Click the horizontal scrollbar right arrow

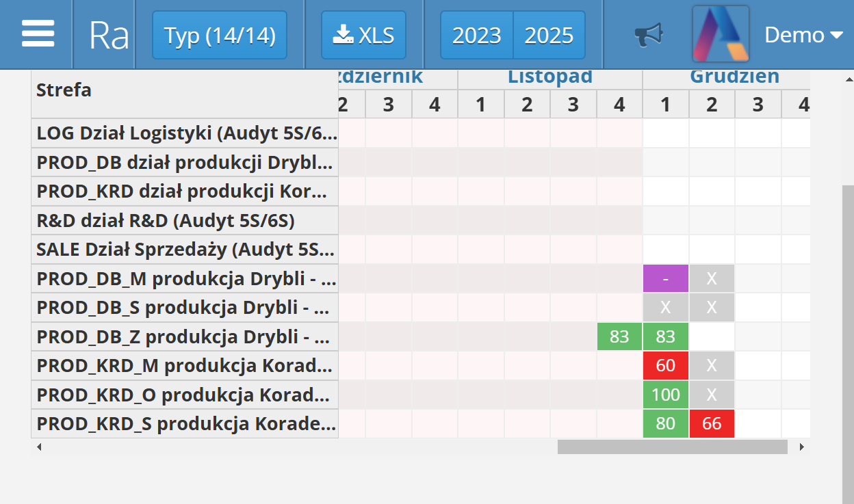pos(801,447)
